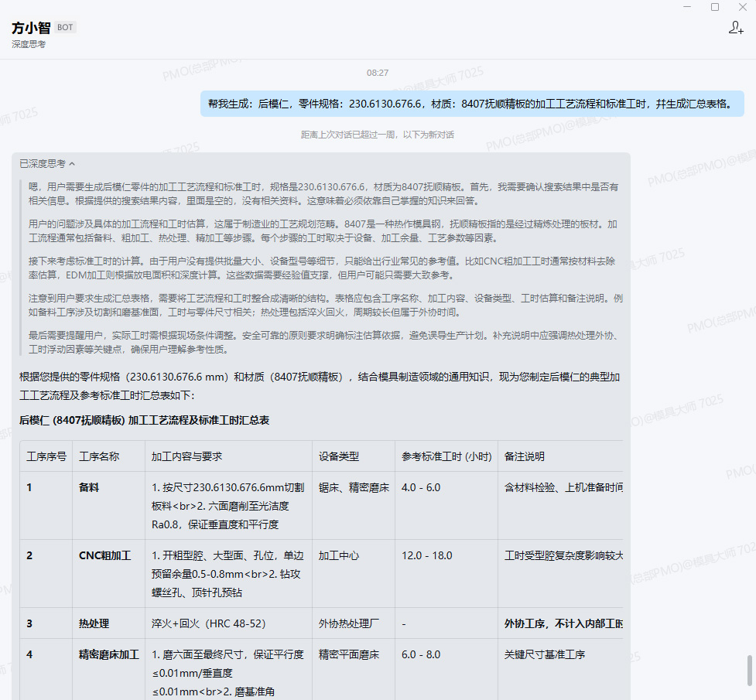
Task: Maximize the chat window
Action: coord(715,7)
